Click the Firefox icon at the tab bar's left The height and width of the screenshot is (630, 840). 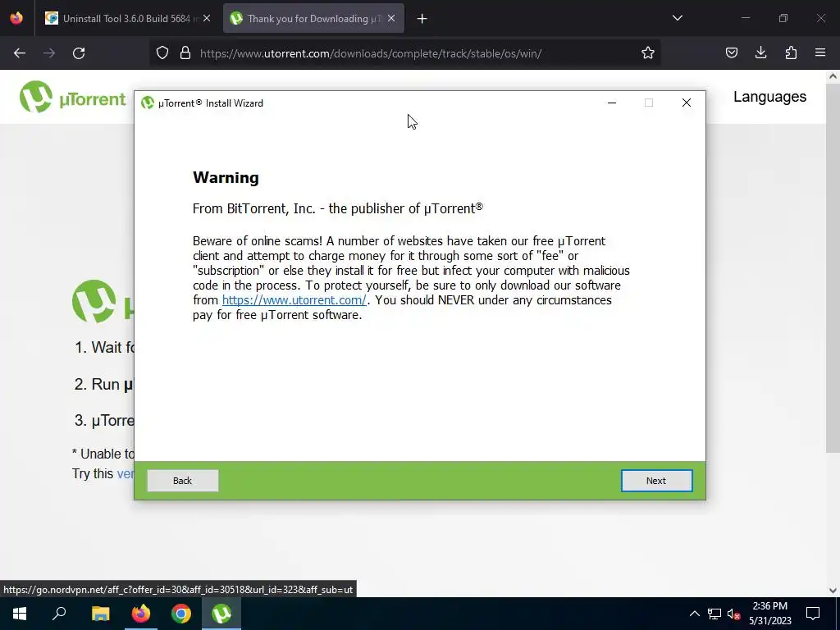pos(16,18)
